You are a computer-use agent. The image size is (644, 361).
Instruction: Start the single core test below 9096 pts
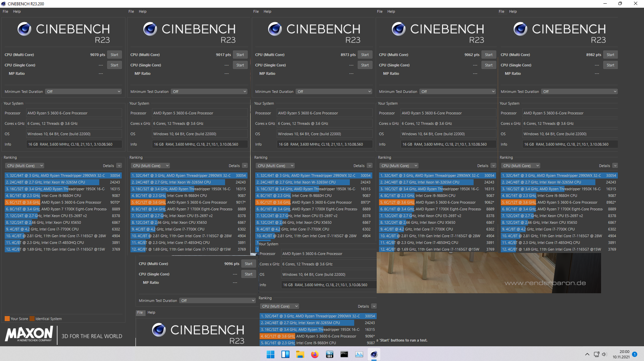(x=249, y=274)
